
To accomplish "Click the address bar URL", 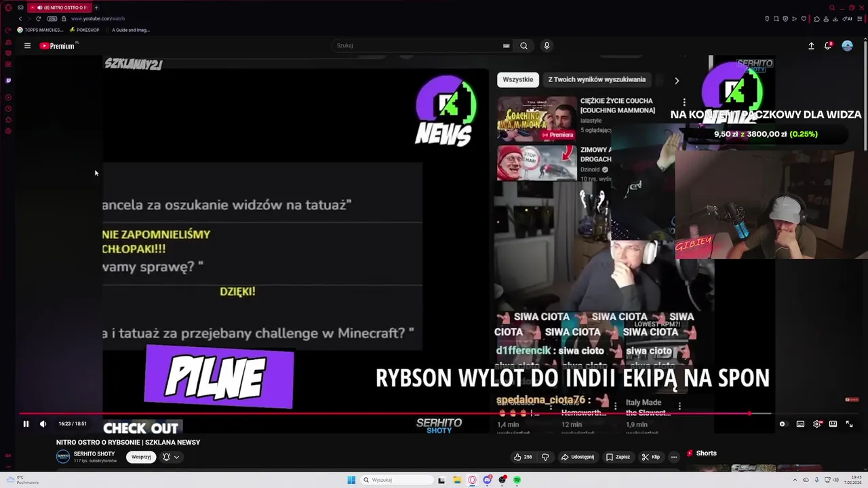I will 98,18.
